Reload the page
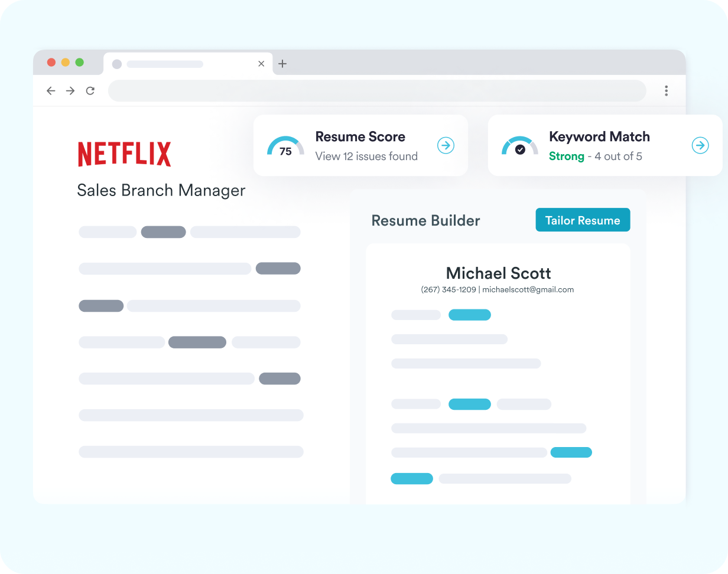 [x=90, y=91]
